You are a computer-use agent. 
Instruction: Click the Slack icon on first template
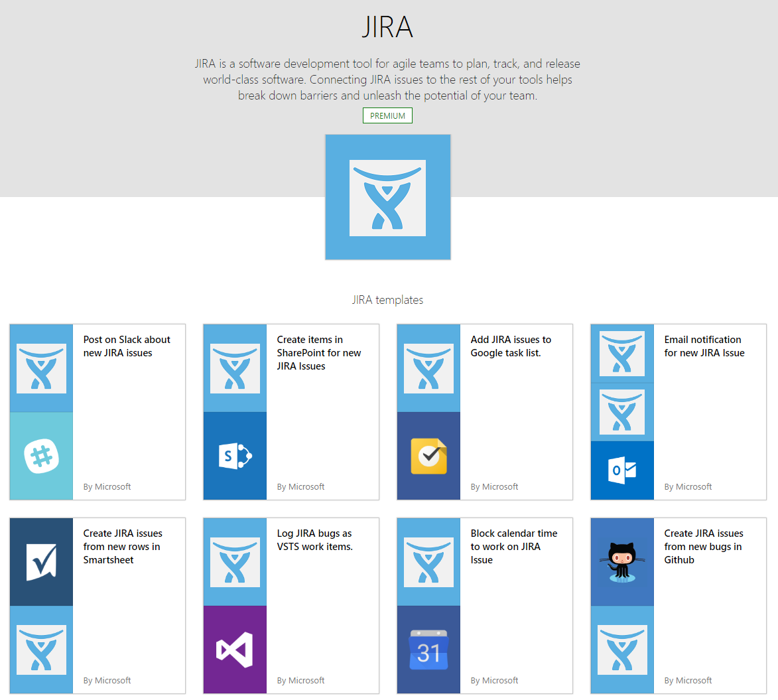41,456
